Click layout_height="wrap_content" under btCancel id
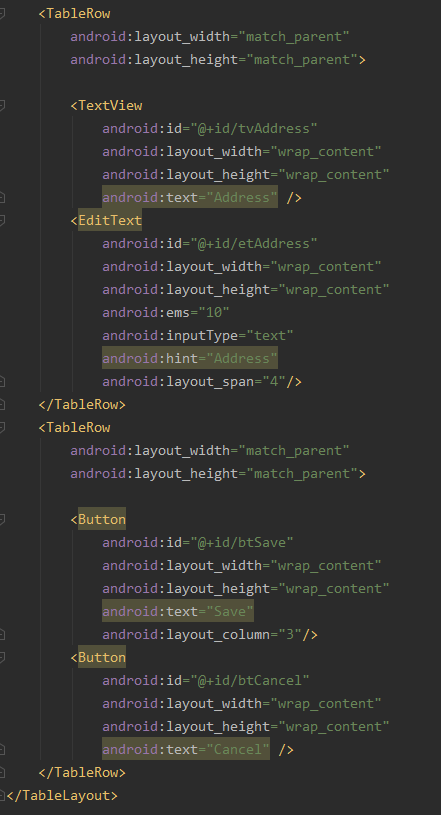The height and width of the screenshot is (815, 441). (x=245, y=726)
